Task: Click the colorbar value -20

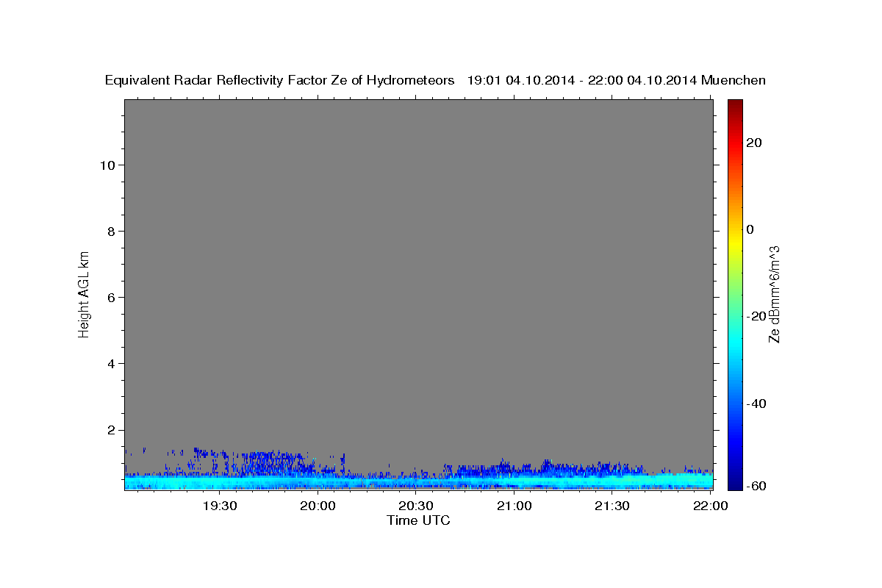Action: click(x=755, y=316)
